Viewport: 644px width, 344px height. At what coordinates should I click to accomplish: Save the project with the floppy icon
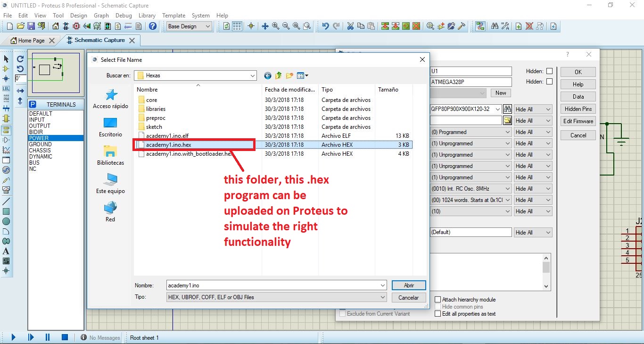point(31,26)
